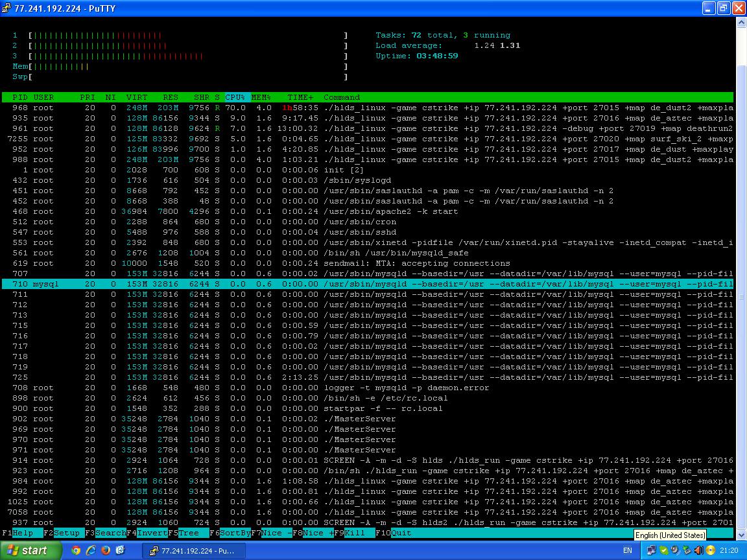Click the EN language indicator

click(x=628, y=550)
